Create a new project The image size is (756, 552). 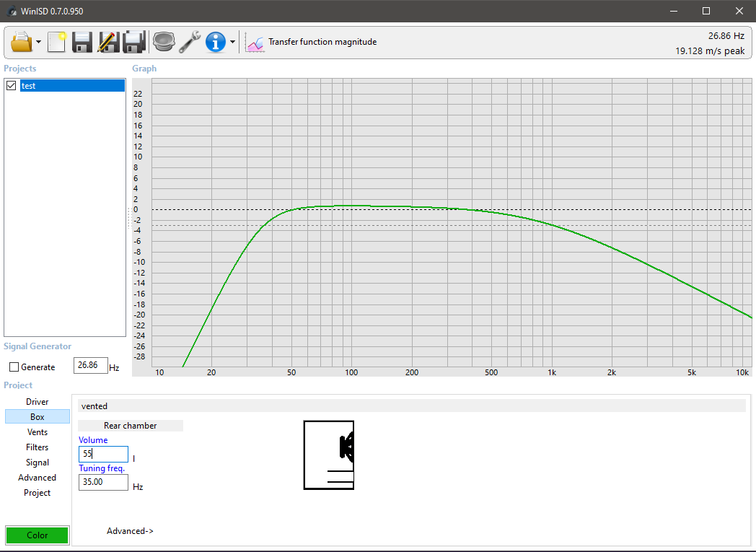click(57, 42)
